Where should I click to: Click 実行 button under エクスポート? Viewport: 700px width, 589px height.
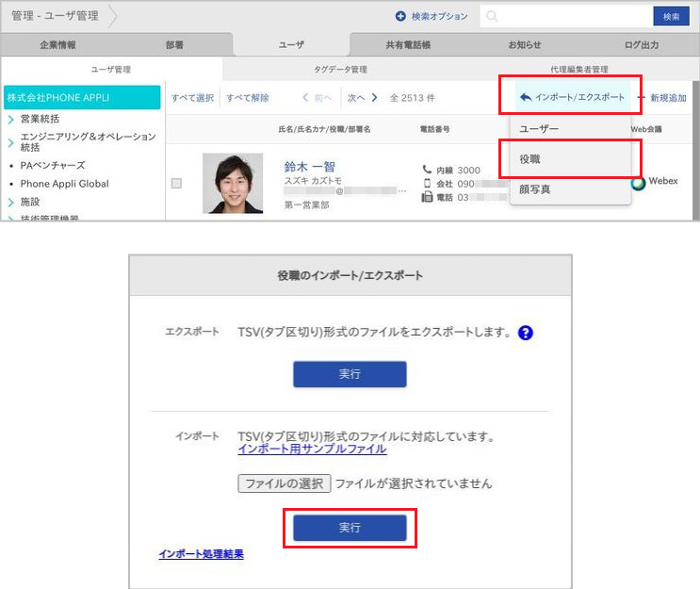(350, 374)
